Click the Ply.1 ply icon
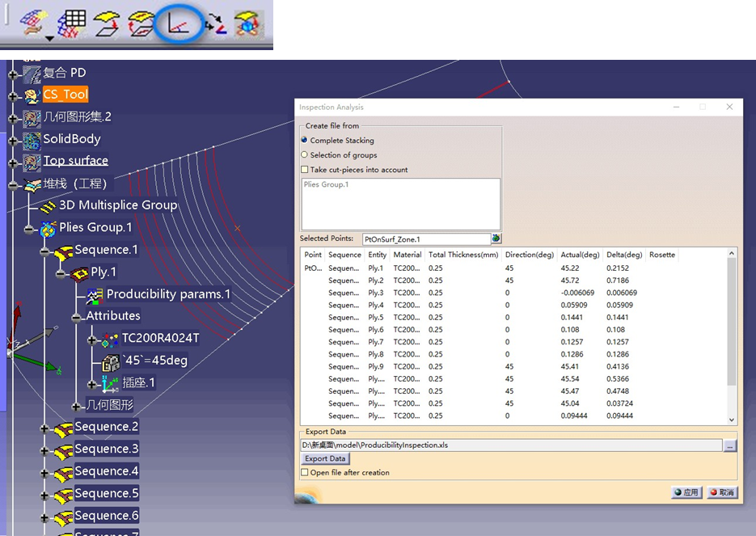 tap(79, 273)
